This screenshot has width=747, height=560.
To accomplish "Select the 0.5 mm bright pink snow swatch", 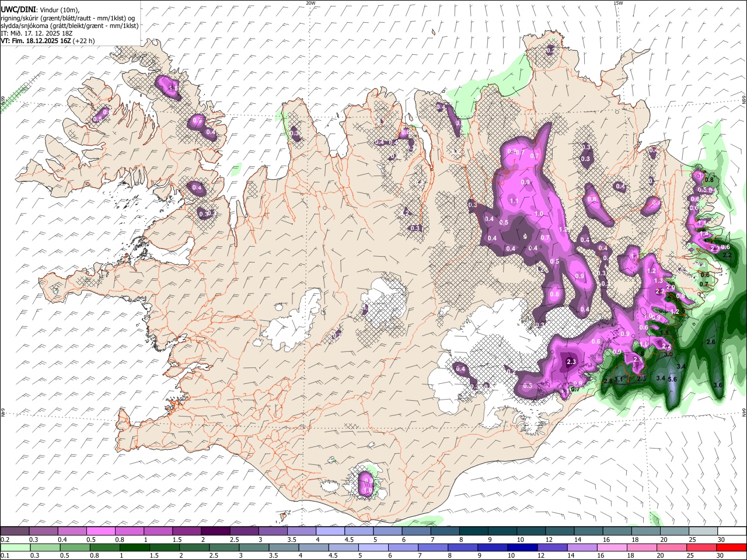I will [x=100, y=531].
